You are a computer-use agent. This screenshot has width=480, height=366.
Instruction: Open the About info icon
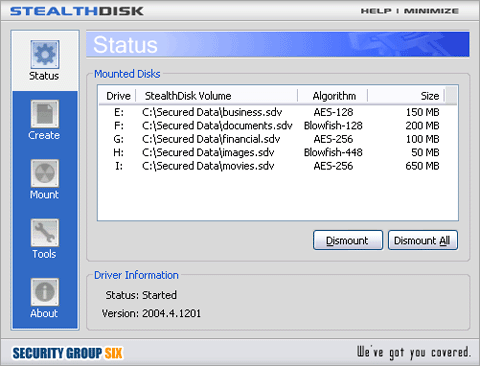tap(45, 292)
